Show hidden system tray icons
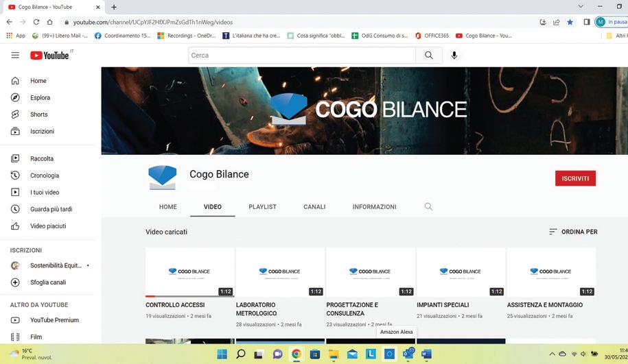 click(552, 354)
